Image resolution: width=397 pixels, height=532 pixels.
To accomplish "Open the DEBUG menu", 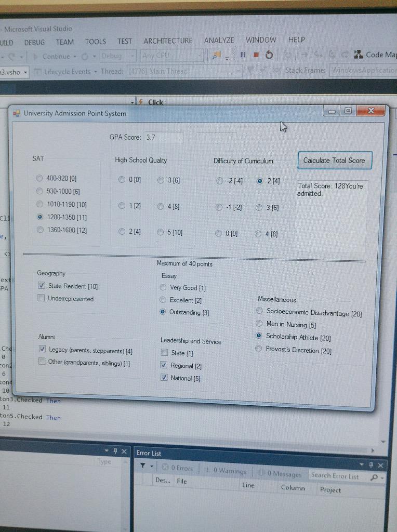I will tap(35, 43).
